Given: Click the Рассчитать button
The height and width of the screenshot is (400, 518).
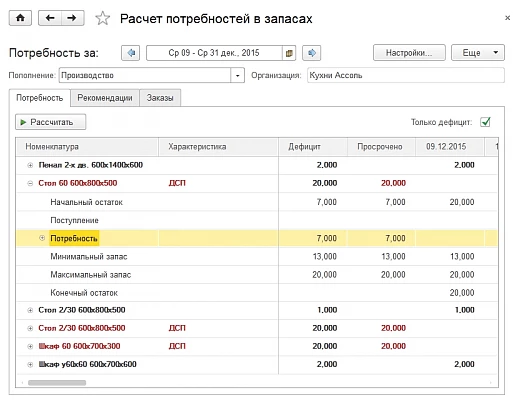Looking at the screenshot, I should pos(50,122).
